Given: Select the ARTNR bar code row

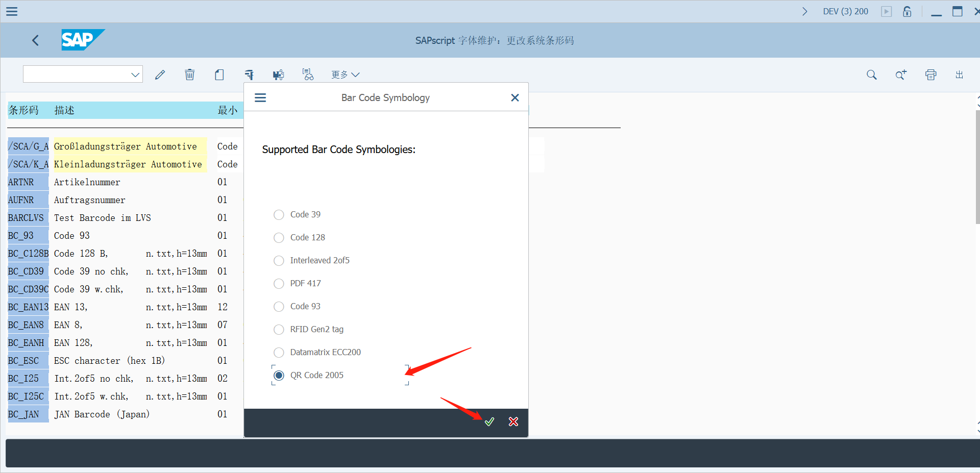Looking at the screenshot, I should tap(28, 182).
